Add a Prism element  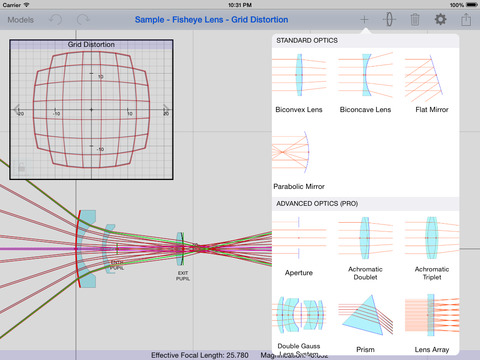click(x=365, y=323)
